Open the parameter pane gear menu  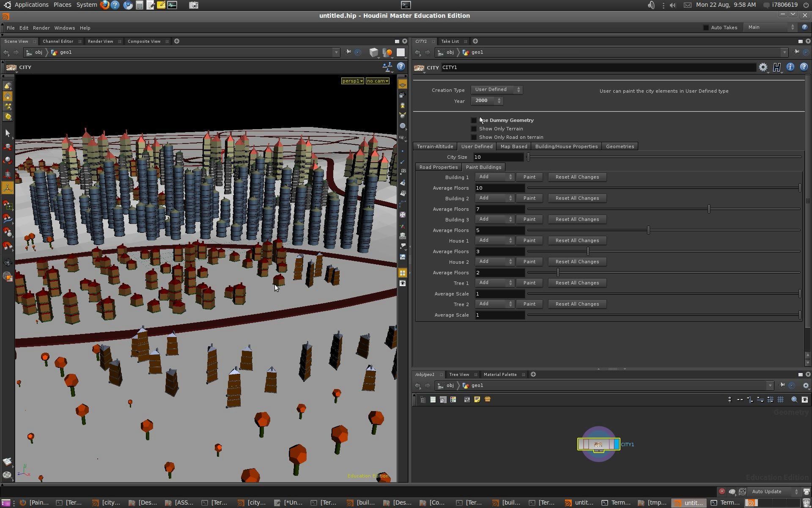coord(763,67)
